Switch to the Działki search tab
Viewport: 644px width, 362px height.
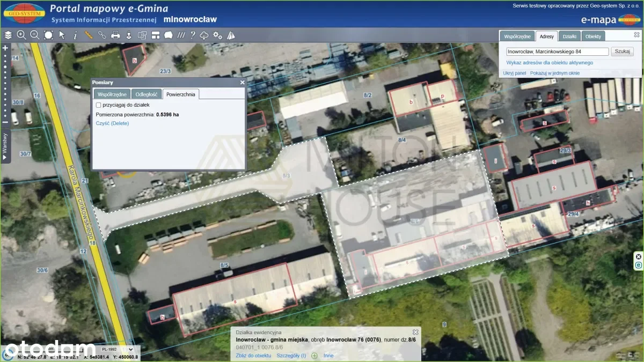(x=569, y=36)
